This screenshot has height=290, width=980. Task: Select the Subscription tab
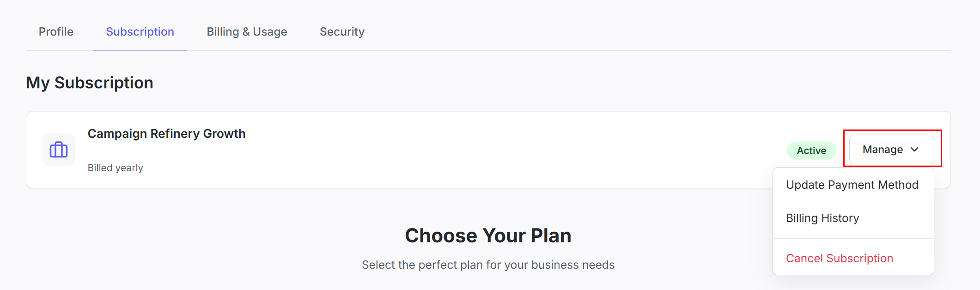pyautogui.click(x=140, y=31)
